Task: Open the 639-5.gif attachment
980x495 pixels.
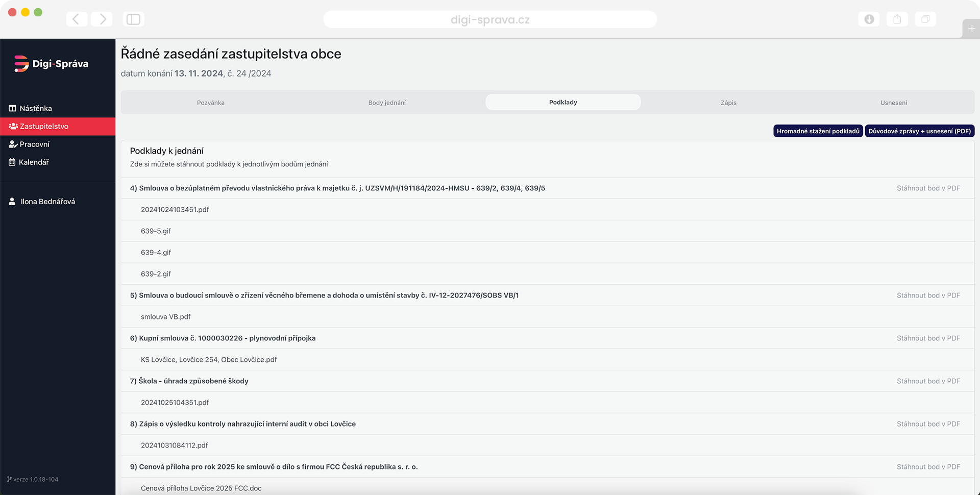Action: [x=156, y=231]
